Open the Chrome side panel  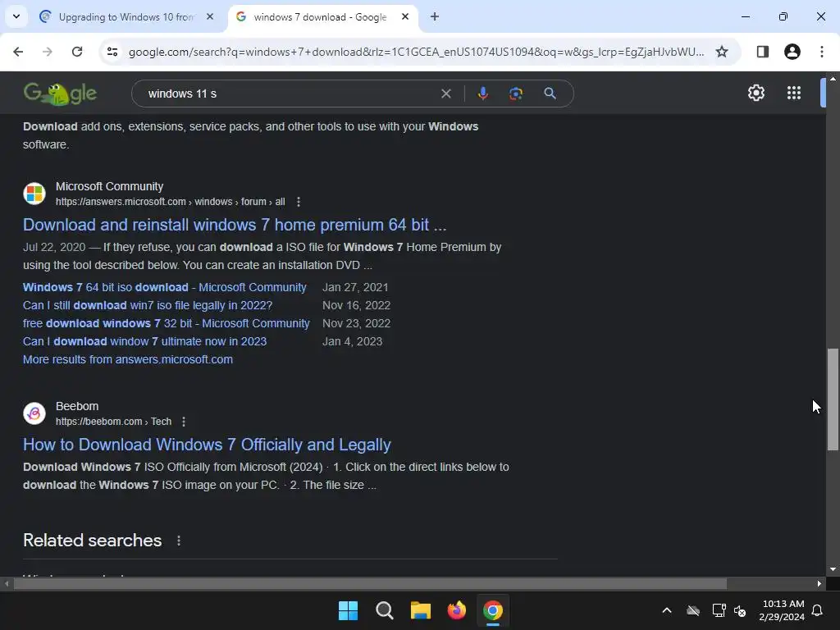[762, 52]
